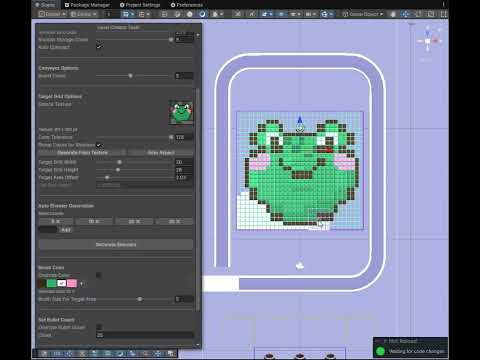The width and height of the screenshot is (480, 360).
Task: Click the Auto Shooter Generation heading
Action: click(66, 206)
